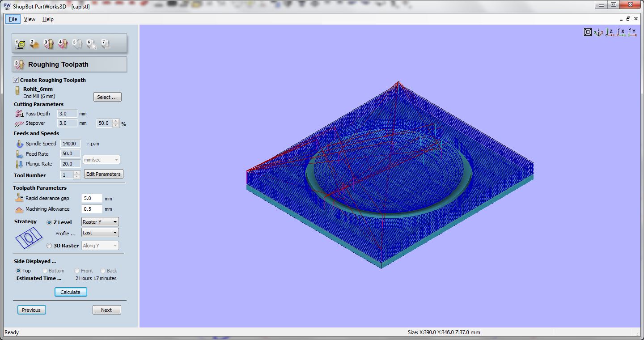This screenshot has width=644, height=340.
Task: Open step 4 Finishing toolpath icon
Action: click(63, 44)
